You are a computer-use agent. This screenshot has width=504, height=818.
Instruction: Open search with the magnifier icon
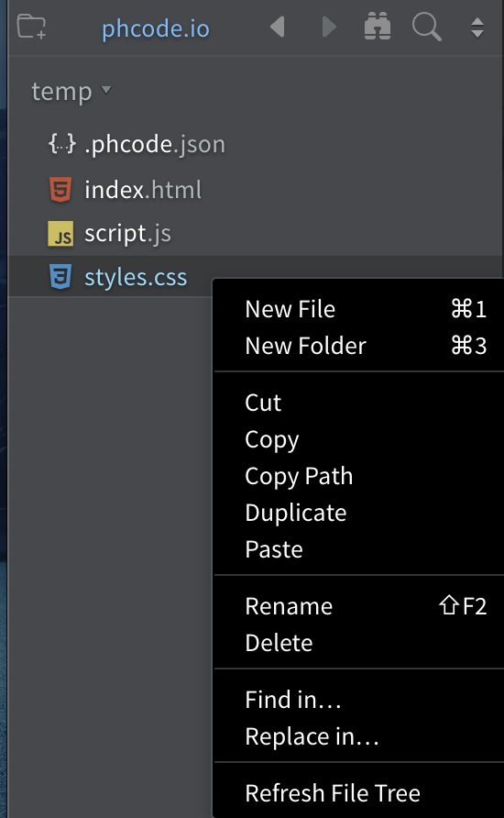pos(427,28)
